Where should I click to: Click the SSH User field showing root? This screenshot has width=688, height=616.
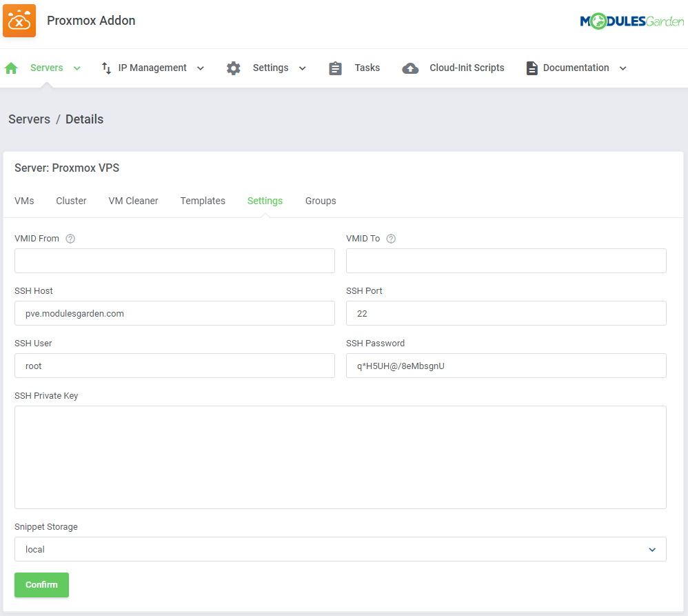click(174, 366)
